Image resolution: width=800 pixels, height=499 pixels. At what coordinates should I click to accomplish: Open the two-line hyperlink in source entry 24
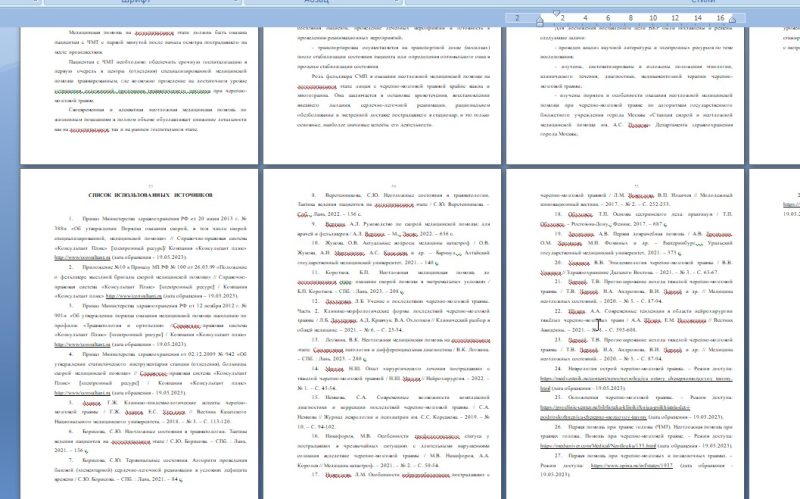point(636,383)
